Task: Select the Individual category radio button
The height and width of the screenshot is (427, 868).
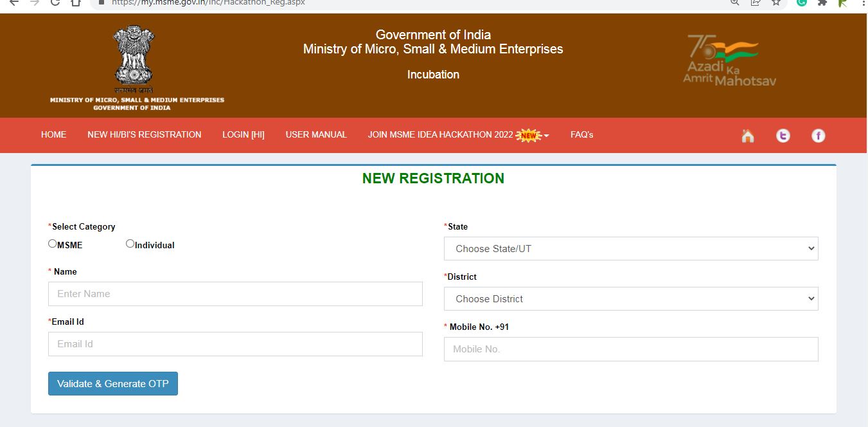Action: pyautogui.click(x=130, y=242)
